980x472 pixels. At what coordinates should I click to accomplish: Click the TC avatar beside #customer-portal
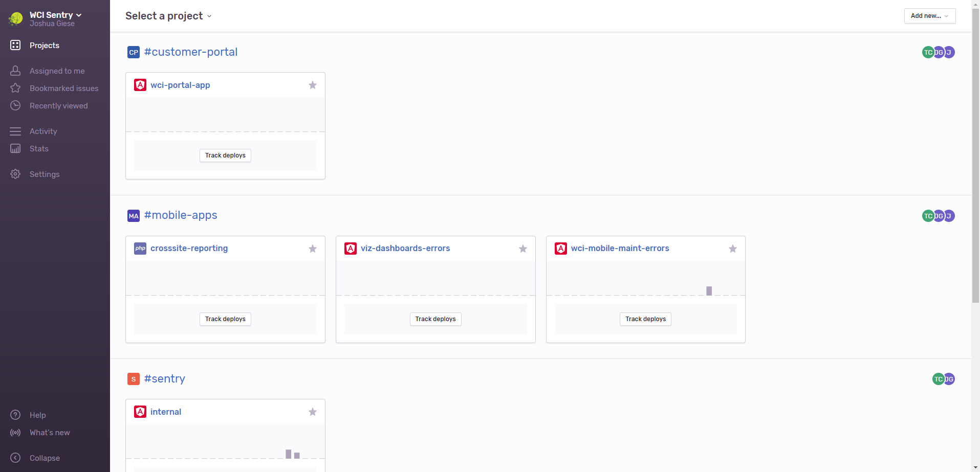pyautogui.click(x=928, y=52)
